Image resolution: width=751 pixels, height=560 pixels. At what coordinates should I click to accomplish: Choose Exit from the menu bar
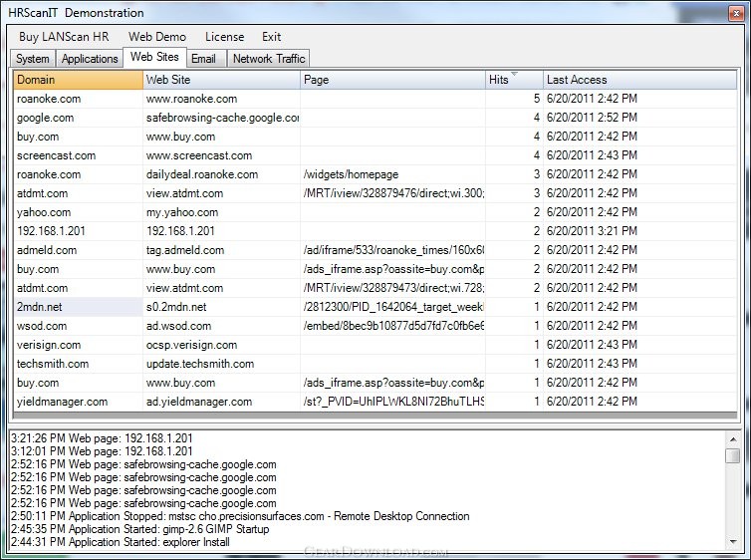[271, 37]
